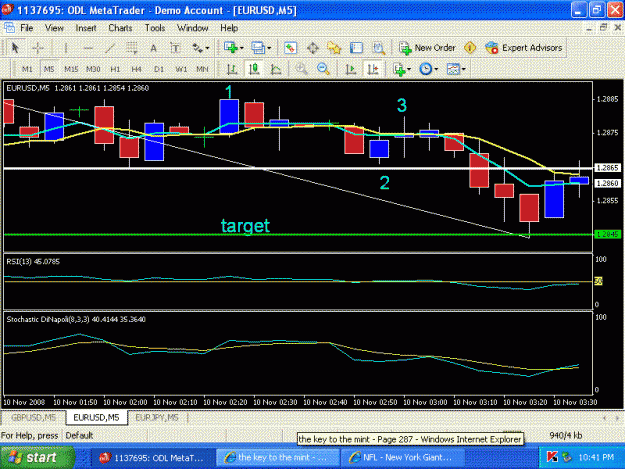Select the text 'A' tool
Image resolution: width=625 pixels, height=469 pixels.
click(x=153, y=48)
